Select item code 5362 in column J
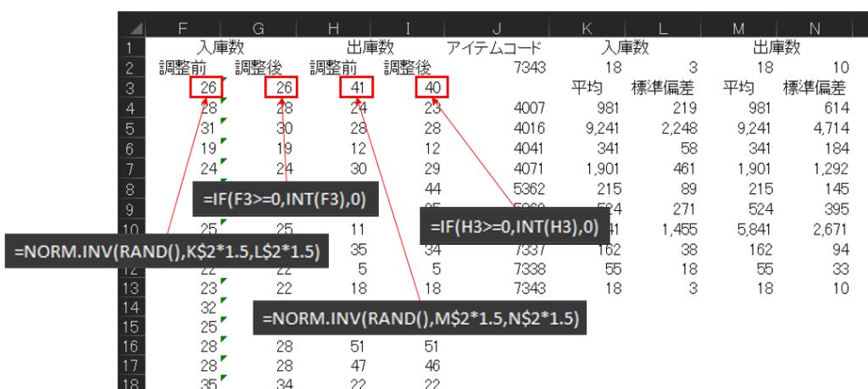This screenshot has width=868, height=389. pos(526,185)
